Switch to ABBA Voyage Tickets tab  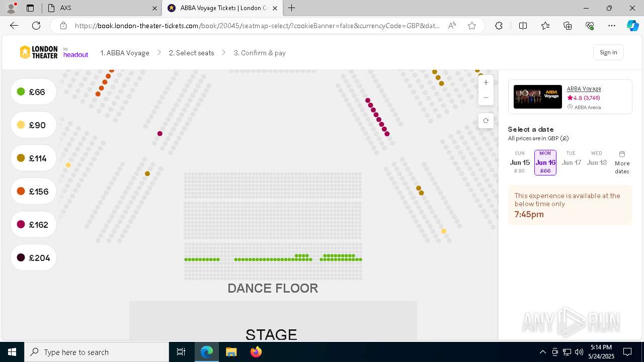click(x=222, y=8)
